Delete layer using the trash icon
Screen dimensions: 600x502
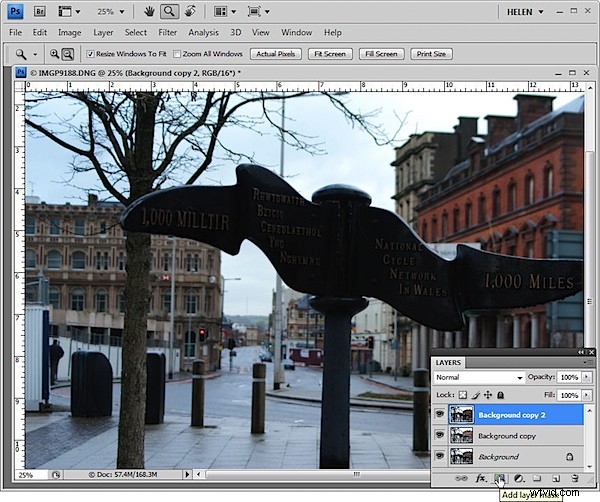tap(575, 478)
